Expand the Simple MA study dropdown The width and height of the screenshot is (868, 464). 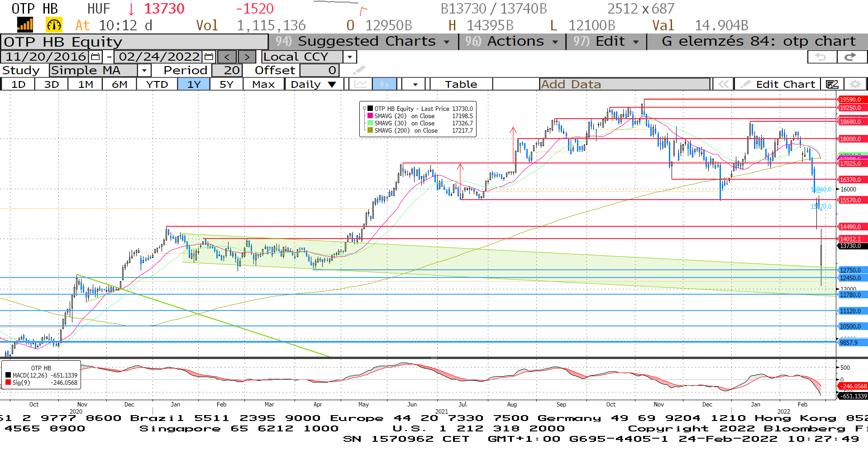144,70
